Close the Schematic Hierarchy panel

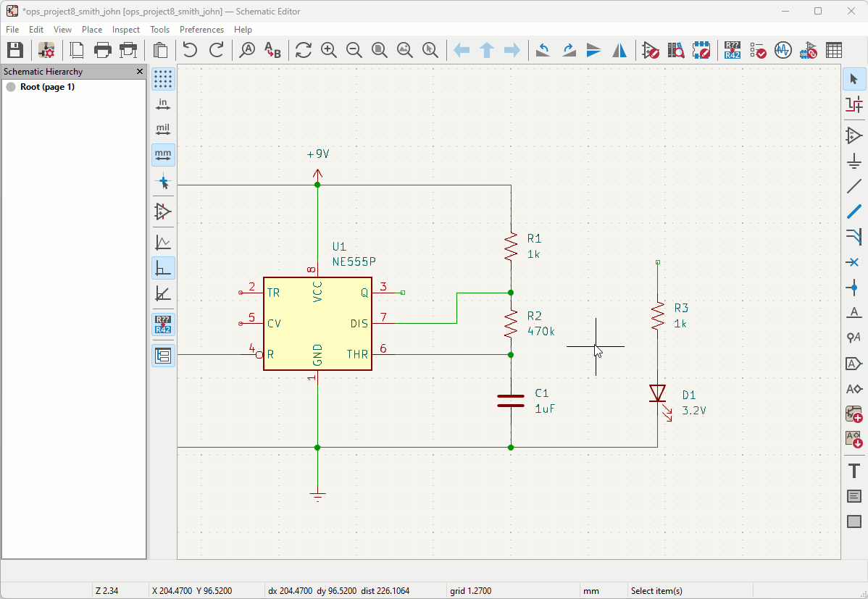point(140,72)
